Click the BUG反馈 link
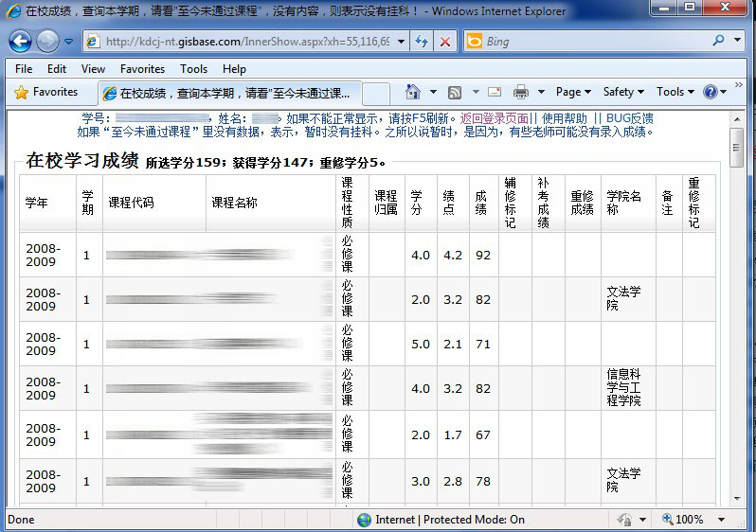The height and width of the screenshot is (532, 756). point(629,118)
